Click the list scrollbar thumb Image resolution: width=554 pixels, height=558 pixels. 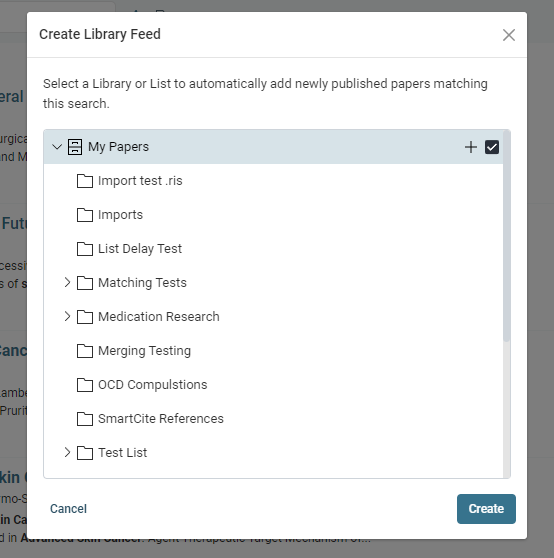click(x=506, y=237)
